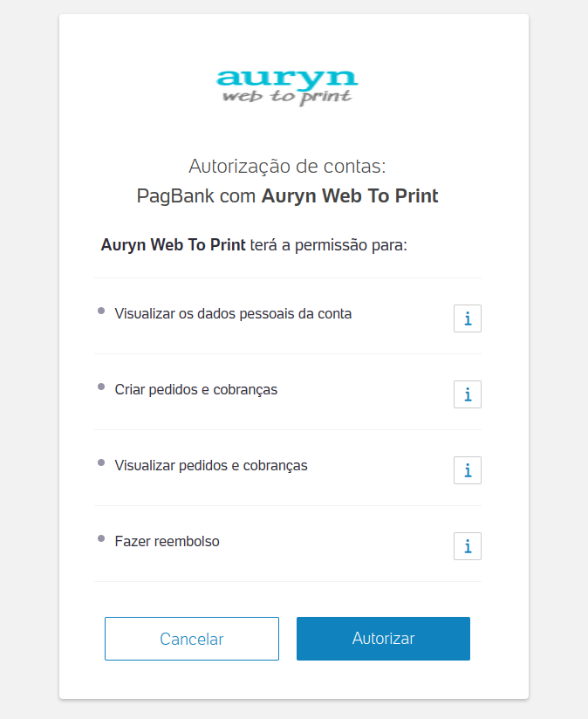
Task: Open info icon next to Fazer reembolso
Action: [467, 546]
